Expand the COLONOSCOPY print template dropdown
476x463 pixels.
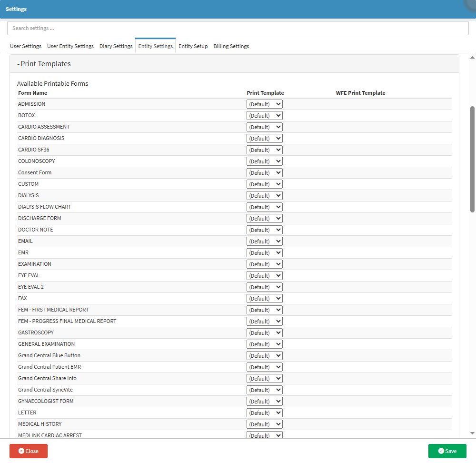click(x=264, y=161)
